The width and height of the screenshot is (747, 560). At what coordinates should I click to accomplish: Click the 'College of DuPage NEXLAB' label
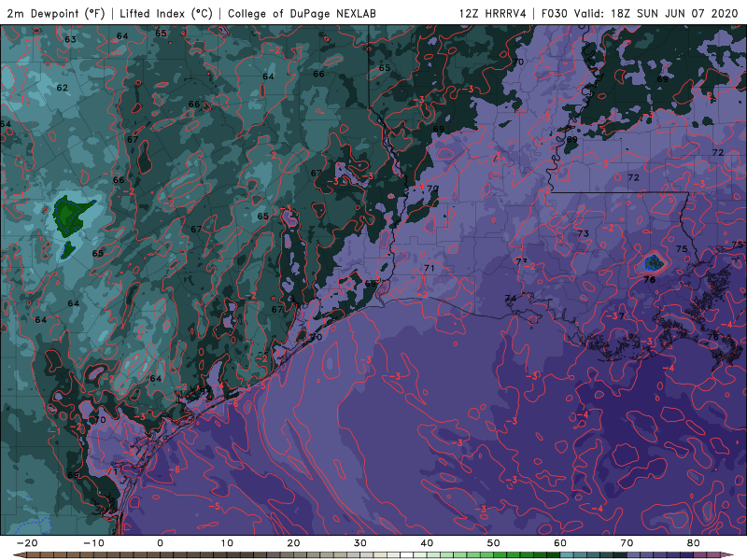302,13
